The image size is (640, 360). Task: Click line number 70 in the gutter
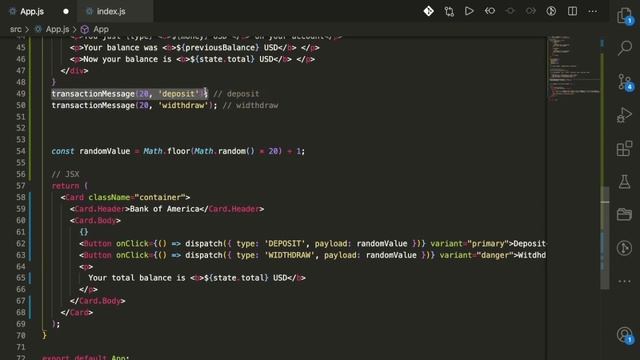(20, 336)
